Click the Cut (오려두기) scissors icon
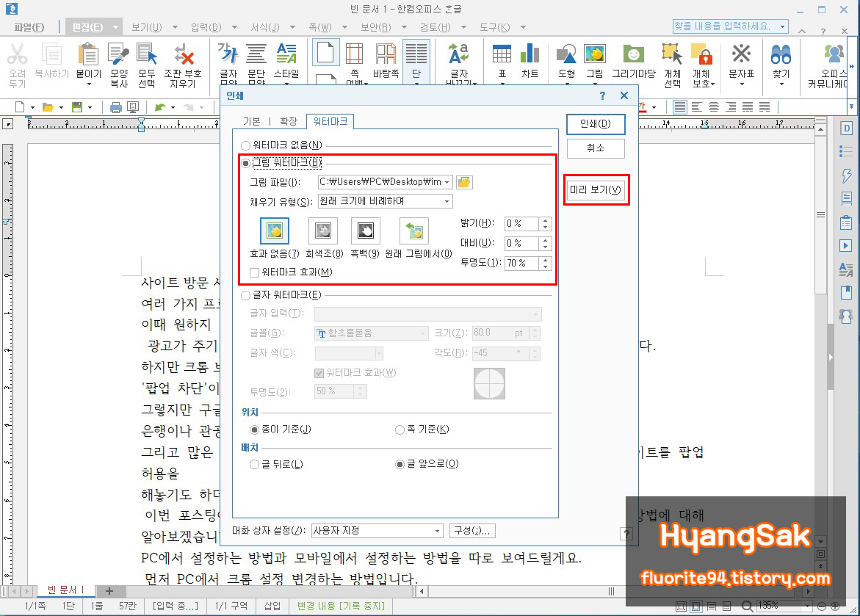This screenshot has width=860, height=616. 17,55
